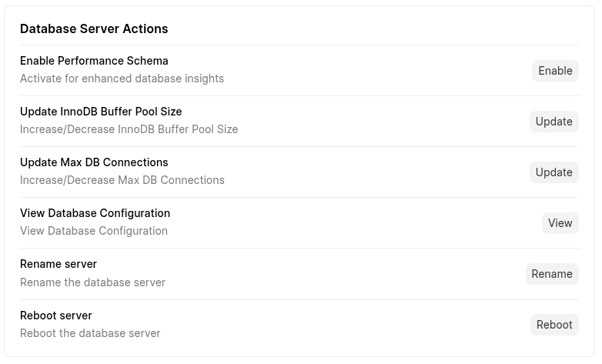Click the Update InnoDB Buffer Pool Size title

pyautogui.click(x=101, y=112)
